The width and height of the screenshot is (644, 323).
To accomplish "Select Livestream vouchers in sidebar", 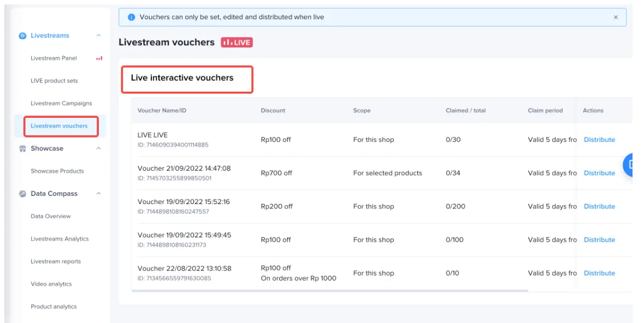I will coord(59,126).
